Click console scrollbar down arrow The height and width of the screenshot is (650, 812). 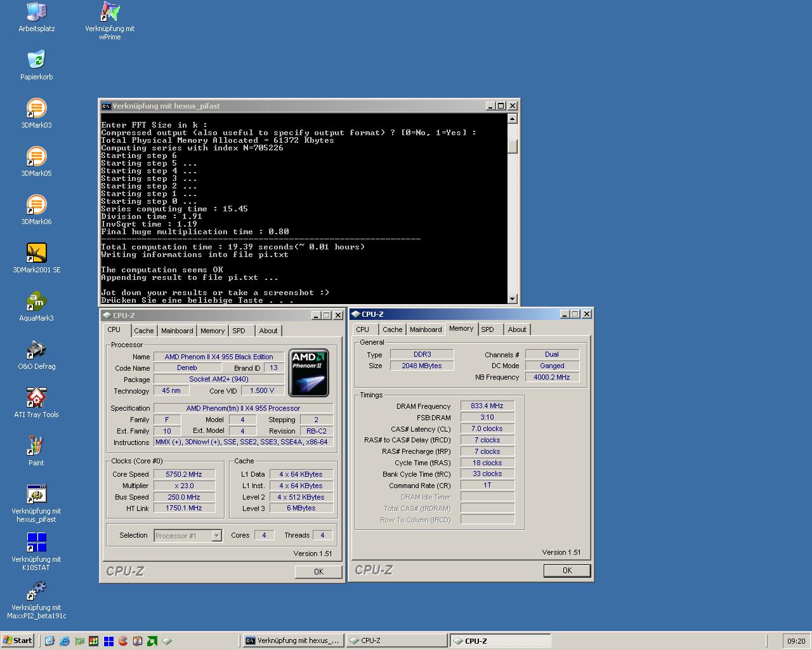coord(513,298)
